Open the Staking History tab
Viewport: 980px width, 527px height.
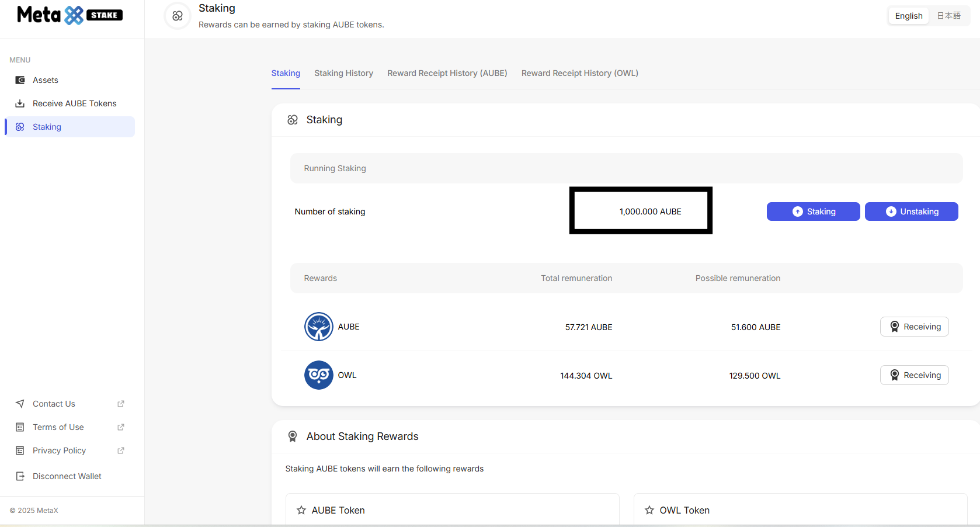click(343, 73)
